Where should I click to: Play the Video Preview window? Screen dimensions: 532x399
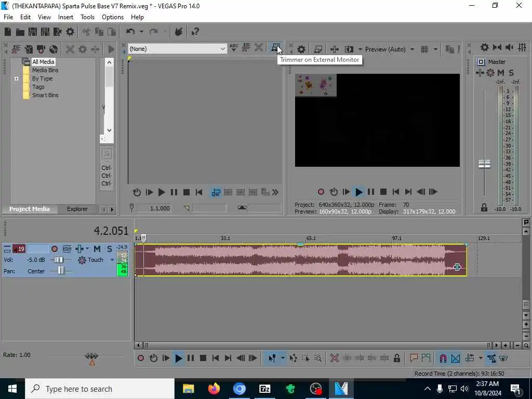358,192
